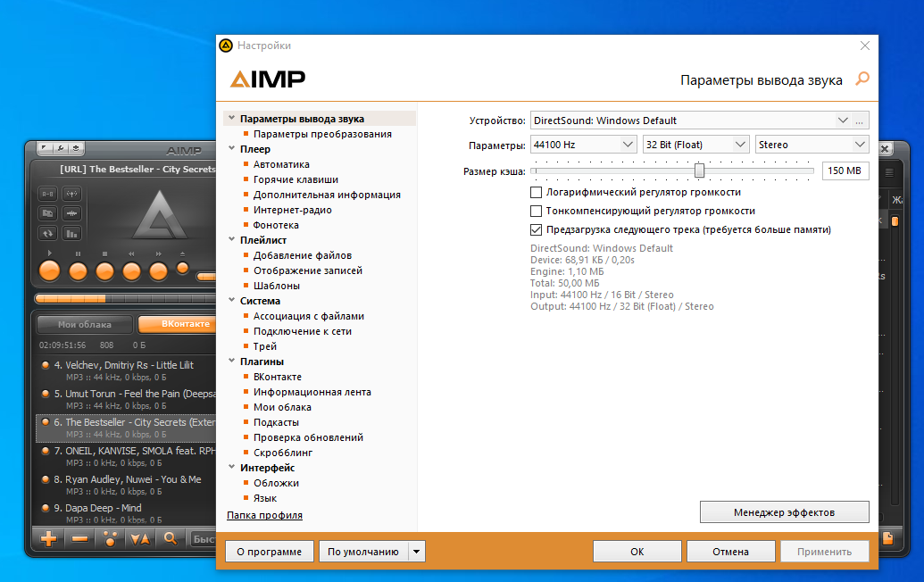The width and height of the screenshot is (924, 582).
Task: Click the sort triangles icon in playlist toolbar
Action: [x=140, y=538]
